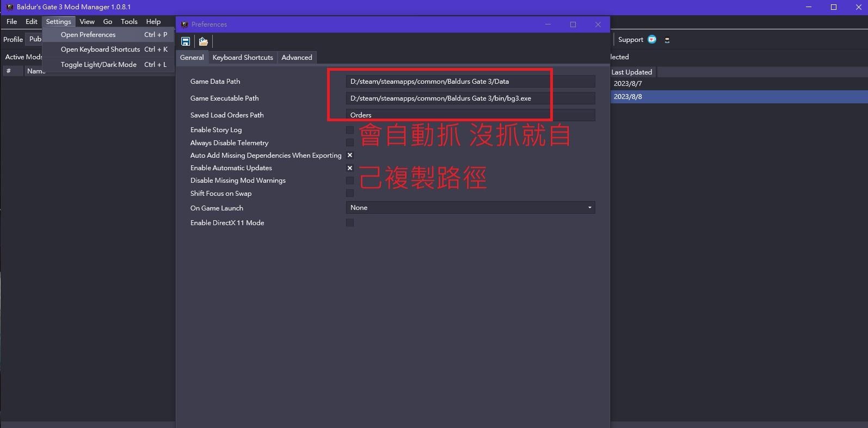The width and height of the screenshot is (868, 428).
Task: Click the On Game Launch label
Action: (x=217, y=208)
